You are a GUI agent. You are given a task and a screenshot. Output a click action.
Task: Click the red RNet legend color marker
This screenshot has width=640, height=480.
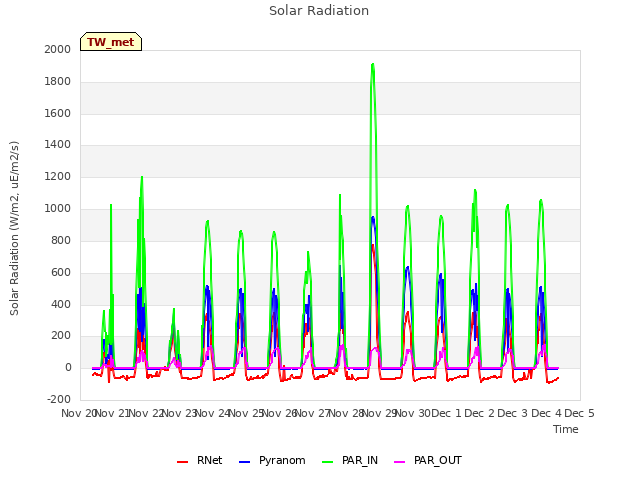click(182, 462)
